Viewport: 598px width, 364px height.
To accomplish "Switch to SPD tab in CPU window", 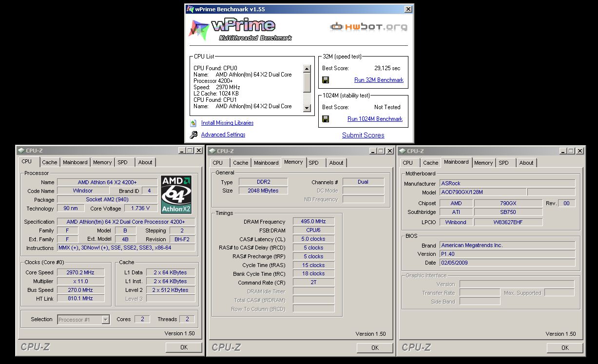I will [122, 162].
